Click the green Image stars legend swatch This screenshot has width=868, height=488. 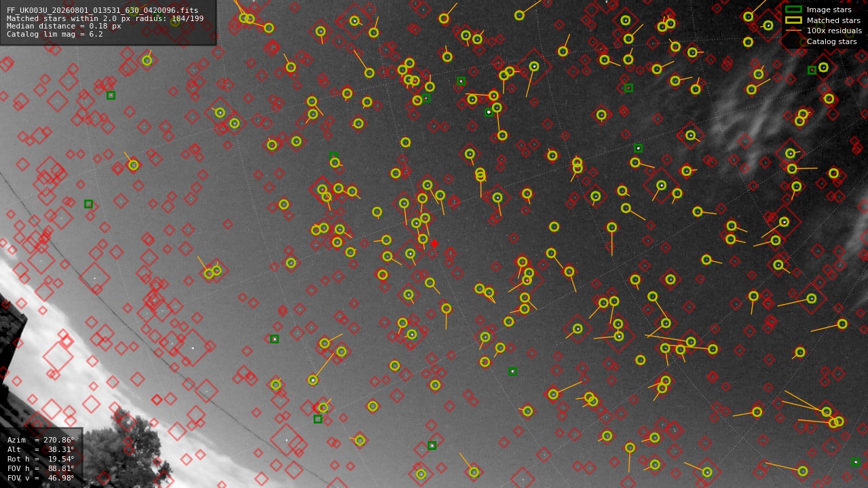point(793,10)
